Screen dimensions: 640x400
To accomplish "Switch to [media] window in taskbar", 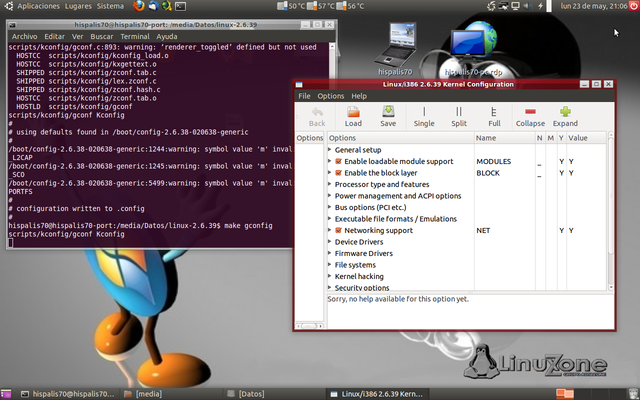I will [143, 394].
